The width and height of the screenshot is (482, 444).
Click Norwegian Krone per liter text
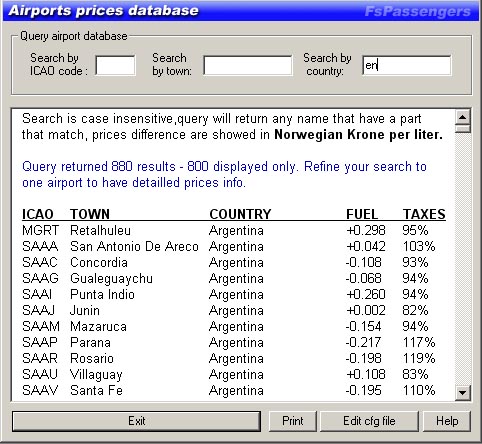pyautogui.click(x=358, y=135)
